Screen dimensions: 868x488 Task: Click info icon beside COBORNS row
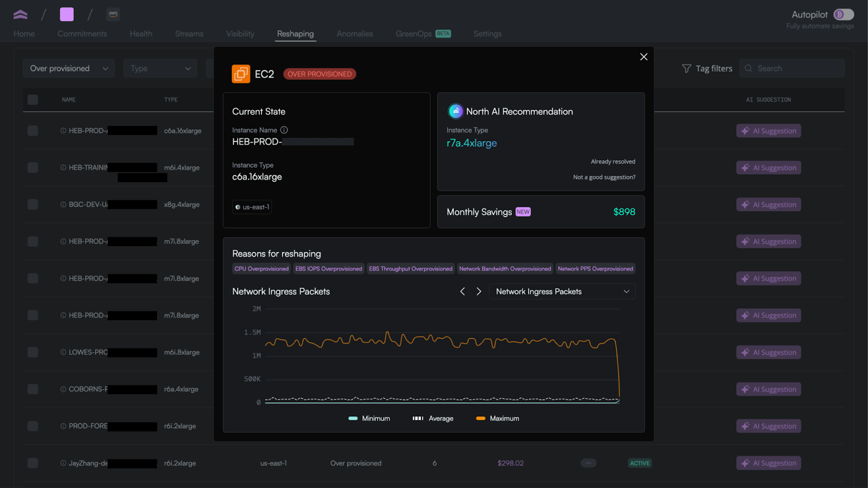coord(63,389)
